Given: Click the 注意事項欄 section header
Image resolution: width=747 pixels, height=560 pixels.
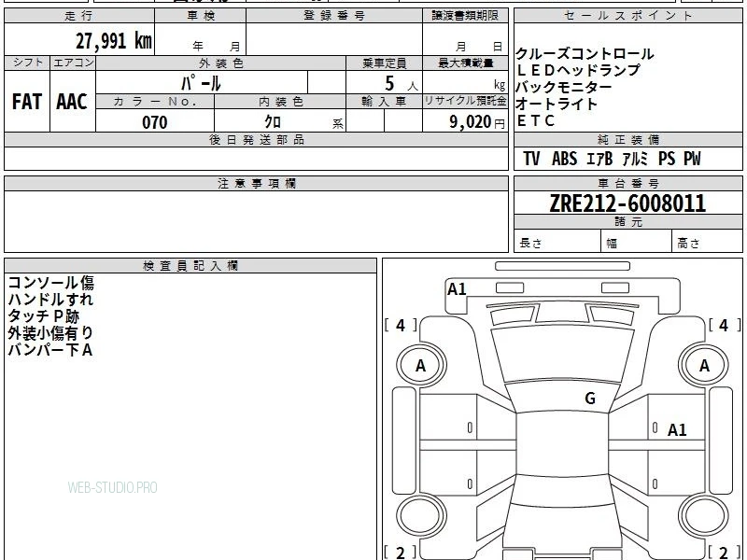Looking at the screenshot, I should [x=256, y=184].
